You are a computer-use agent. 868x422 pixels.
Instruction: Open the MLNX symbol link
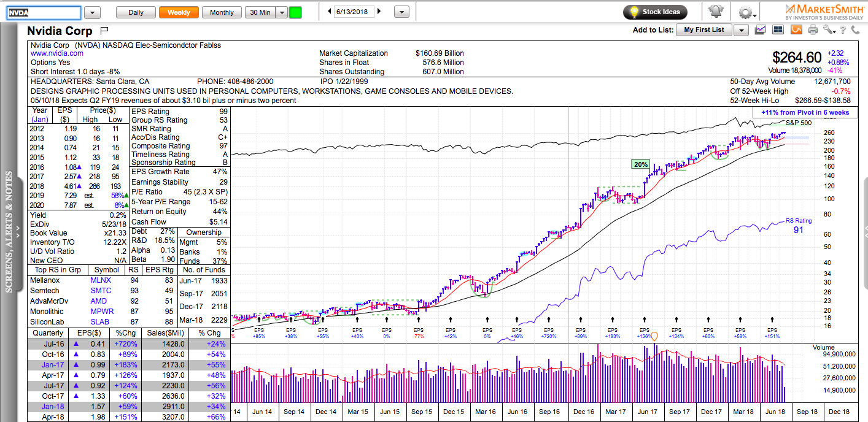click(101, 280)
